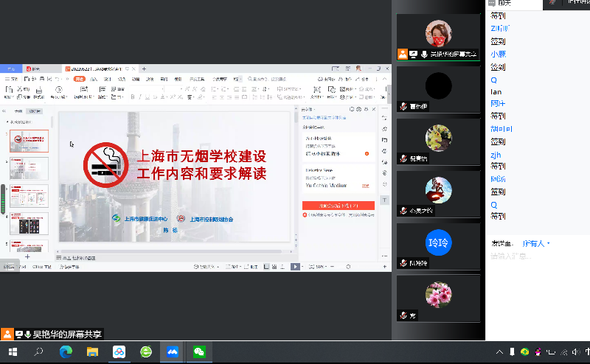Start slideshow with status bar play button
Screen dimensions: 590x364
click(x=295, y=267)
